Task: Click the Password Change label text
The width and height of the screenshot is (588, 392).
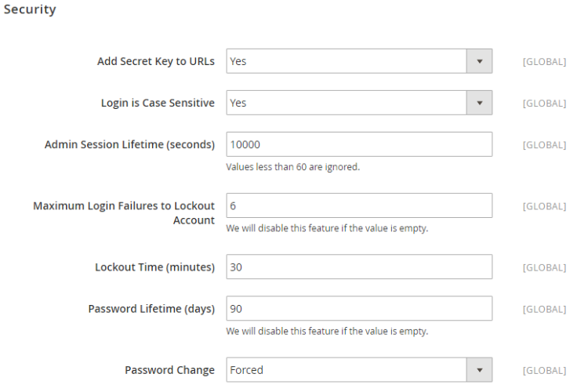Action: (x=169, y=370)
